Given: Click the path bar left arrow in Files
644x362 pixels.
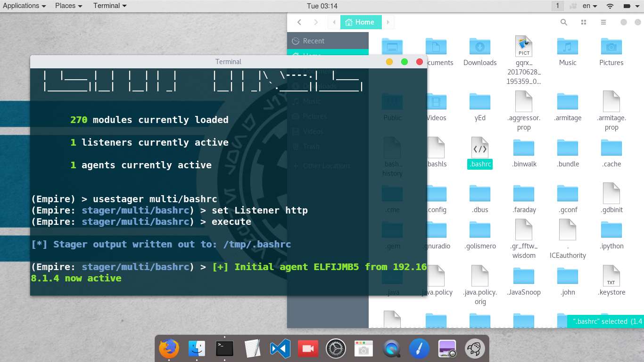Looking at the screenshot, I should coord(334,22).
